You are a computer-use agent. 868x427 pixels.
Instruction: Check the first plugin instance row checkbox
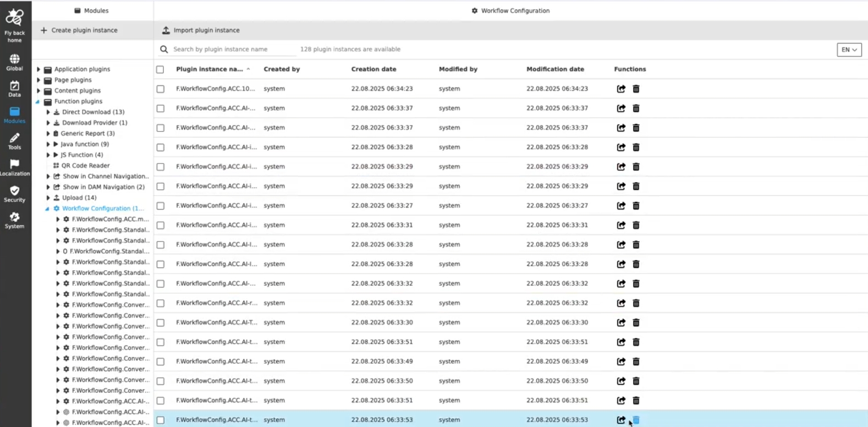pyautogui.click(x=160, y=89)
